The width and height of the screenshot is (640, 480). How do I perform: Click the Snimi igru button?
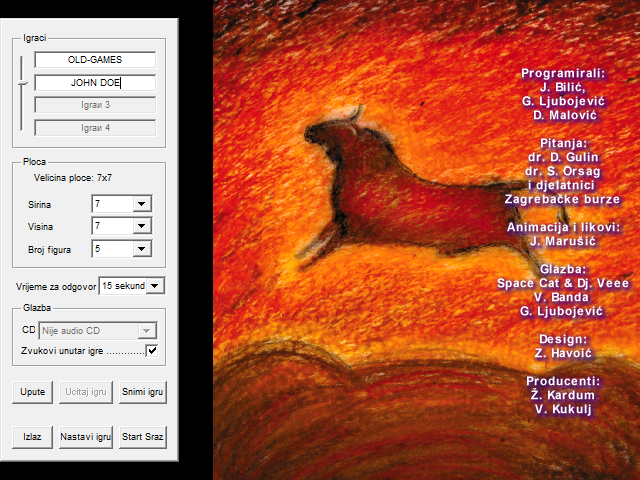pos(142,392)
